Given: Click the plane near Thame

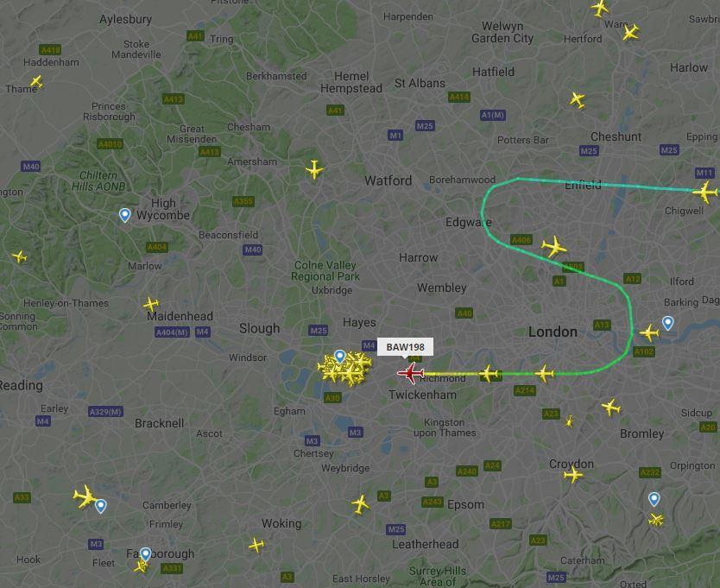Looking at the screenshot, I should tap(36, 82).
